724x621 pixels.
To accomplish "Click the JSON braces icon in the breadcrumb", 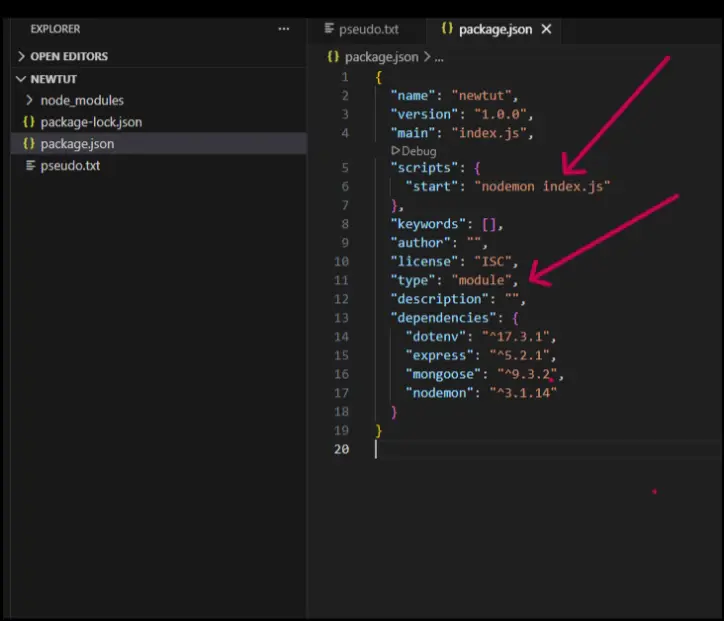I will tap(333, 57).
